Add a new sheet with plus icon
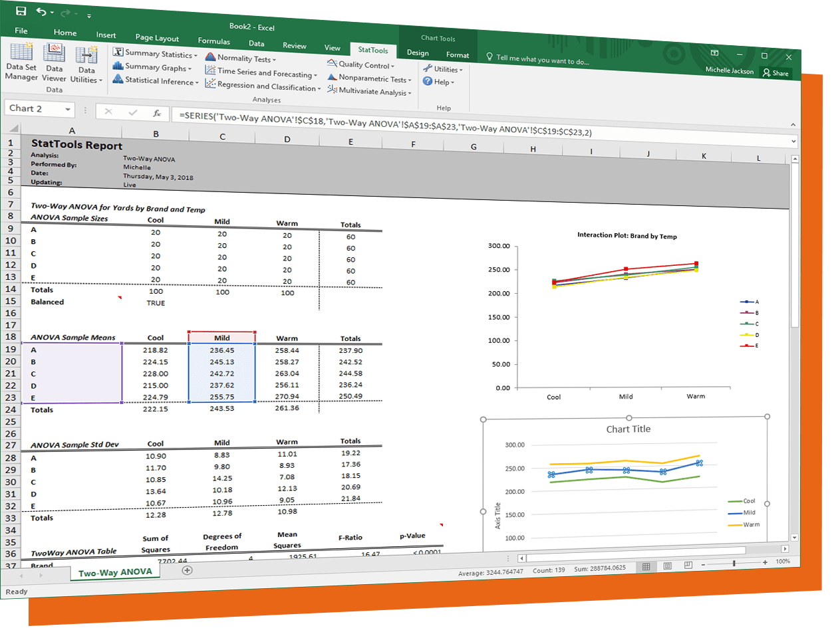The width and height of the screenshot is (840, 638). pos(188,570)
